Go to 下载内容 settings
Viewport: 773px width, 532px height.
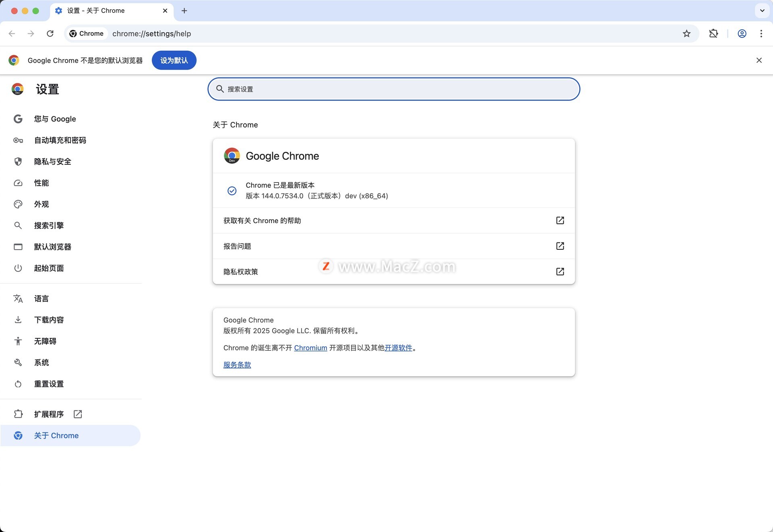[x=49, y=320]
